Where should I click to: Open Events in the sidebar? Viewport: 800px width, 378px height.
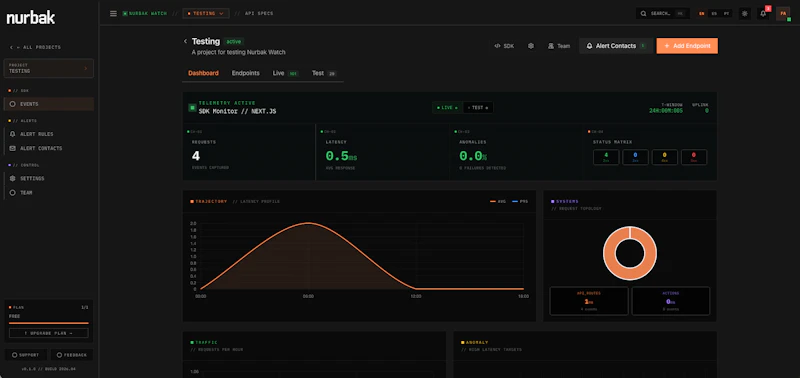pos(49,104)
